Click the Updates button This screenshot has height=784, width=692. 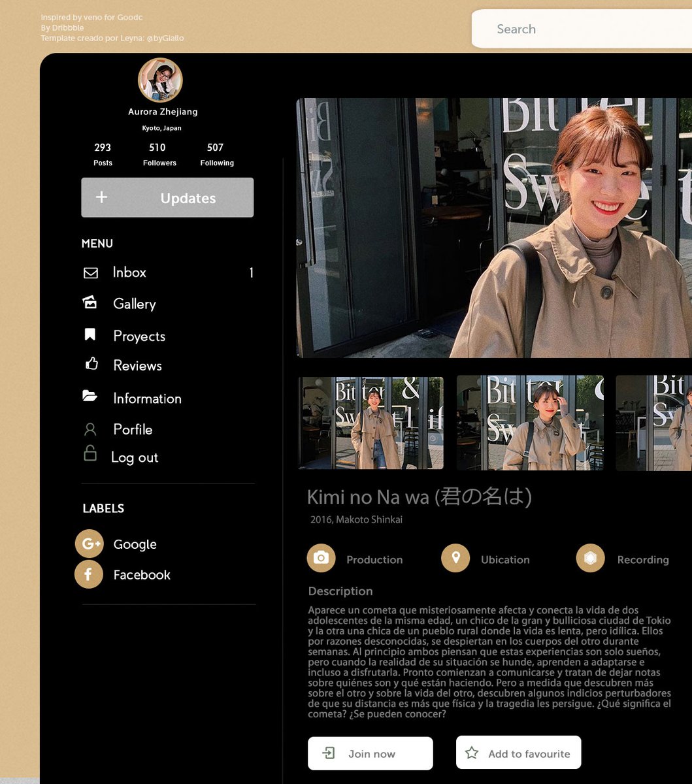pos(167,197)
